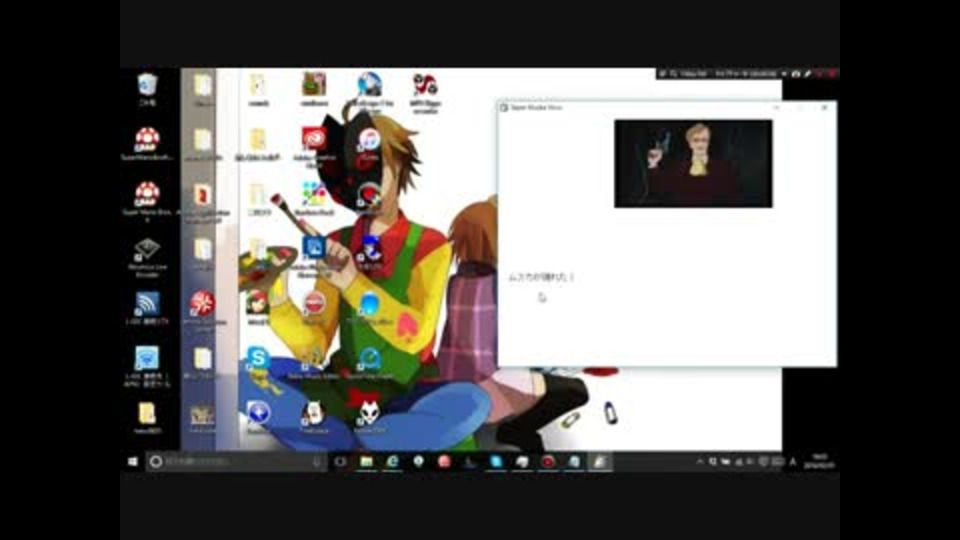Open the red document file icon
The height and width of the screenshot is (540, 960).
pos(202,195)
